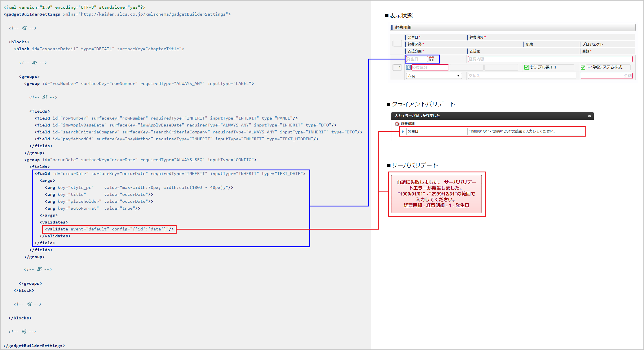Screen dimensions: 644x350
Task: Click the header select-all box in 経費明細 table
Action: click(x=397, y=44)
